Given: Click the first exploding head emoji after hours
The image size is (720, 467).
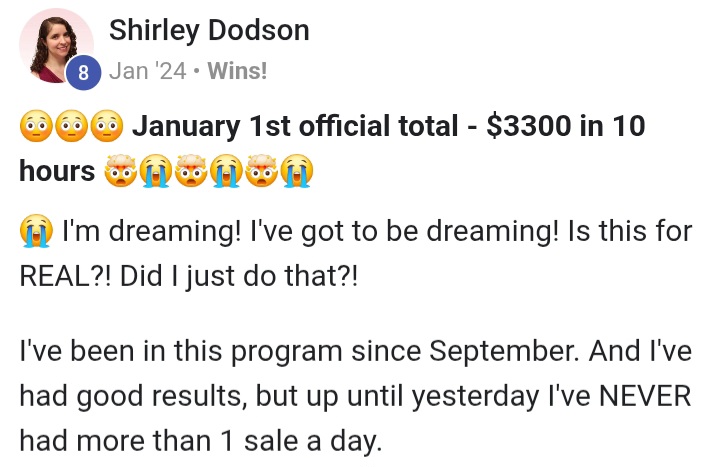Looking at the screenshot, I should pyautogui.click(x=120, y=171).
